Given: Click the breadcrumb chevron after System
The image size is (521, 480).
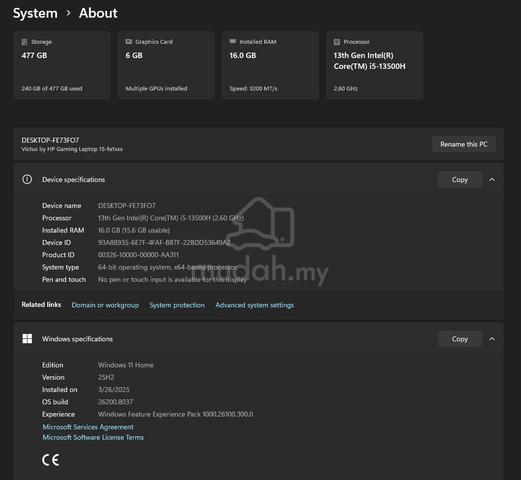Looking at the screenshot, I should (x=68, y=13).
